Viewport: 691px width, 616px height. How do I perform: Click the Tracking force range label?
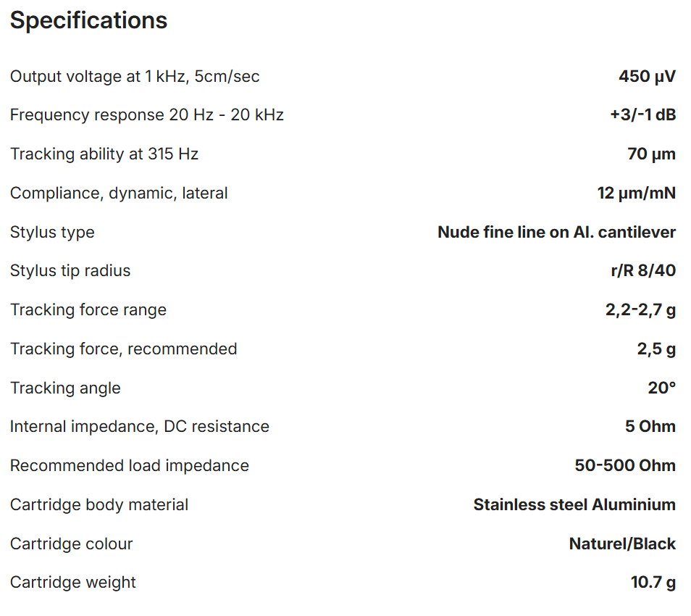pos(88,310)
